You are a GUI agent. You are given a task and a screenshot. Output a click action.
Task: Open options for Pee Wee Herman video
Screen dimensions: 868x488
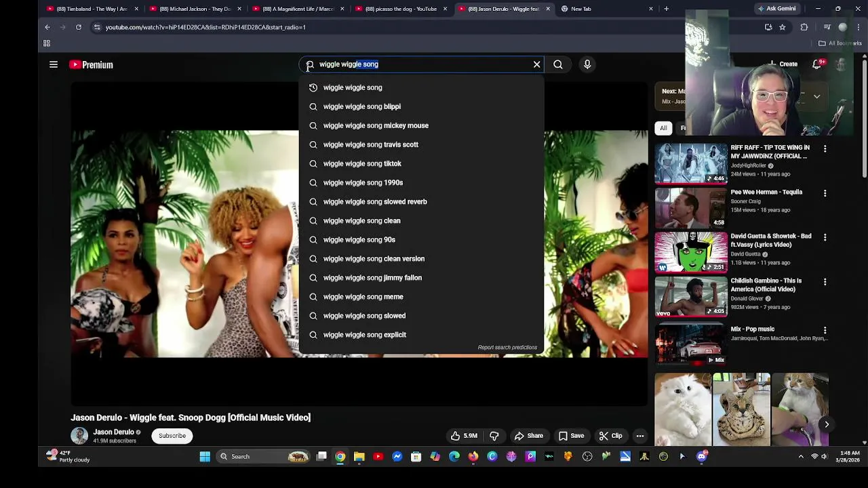click(825, 193)
